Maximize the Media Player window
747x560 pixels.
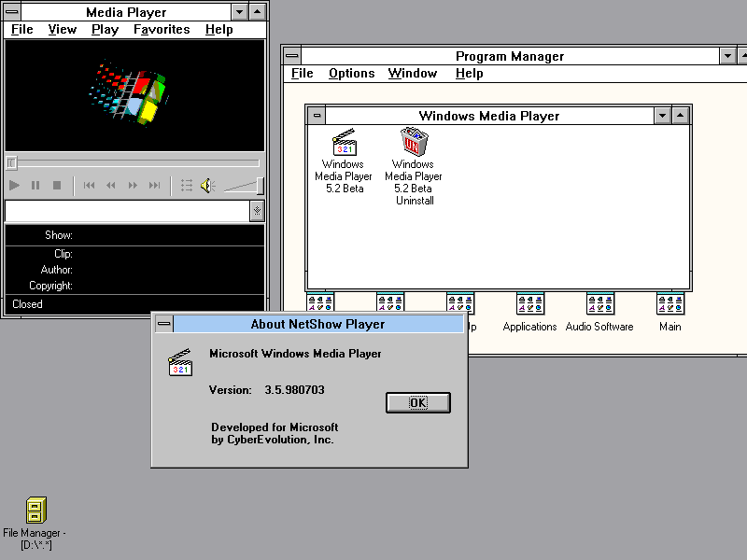258,12
